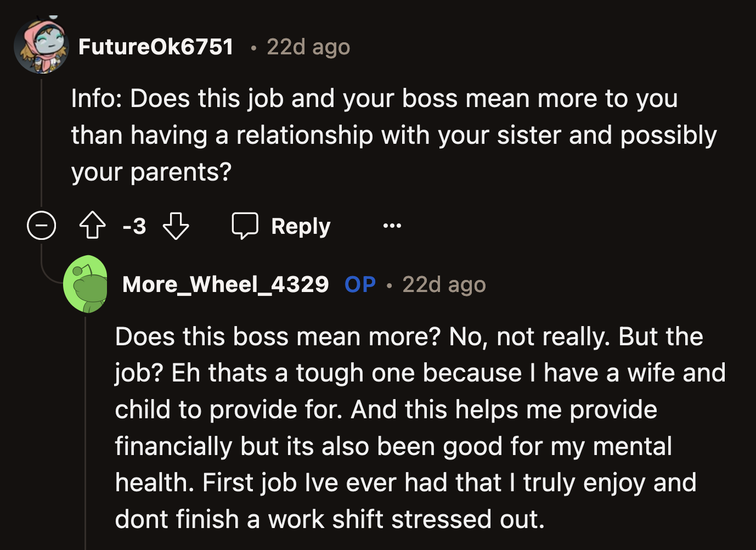Click the minus icon beside the vote arrows
This screenshot has width=756, height=550.
pos(41,225)
